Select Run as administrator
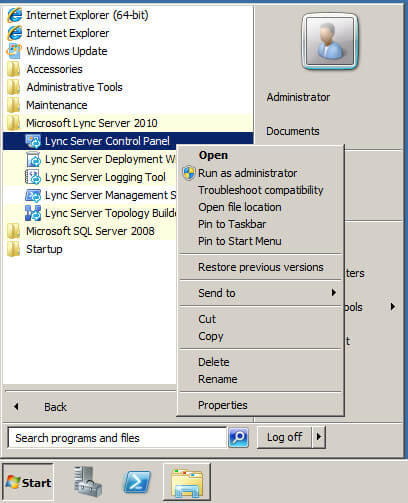408x503 pixels. pos(247,173)
